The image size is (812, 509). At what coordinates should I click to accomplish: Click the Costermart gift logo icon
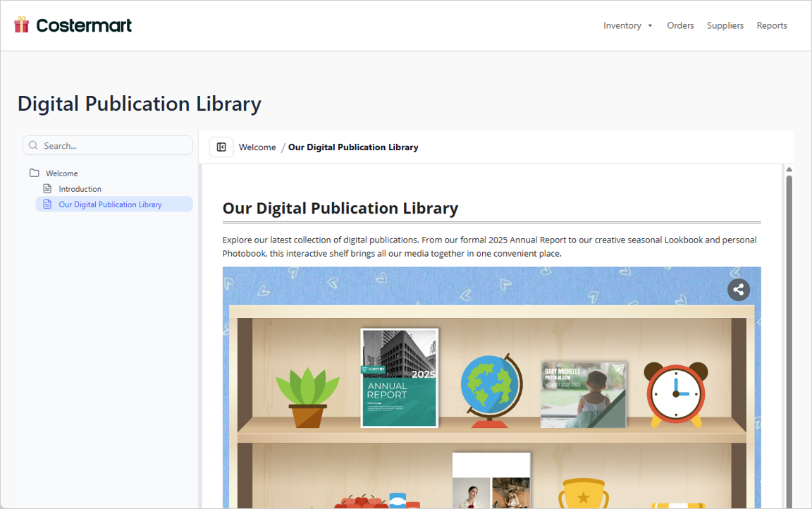pyautogui.click(x=22, y=25)
